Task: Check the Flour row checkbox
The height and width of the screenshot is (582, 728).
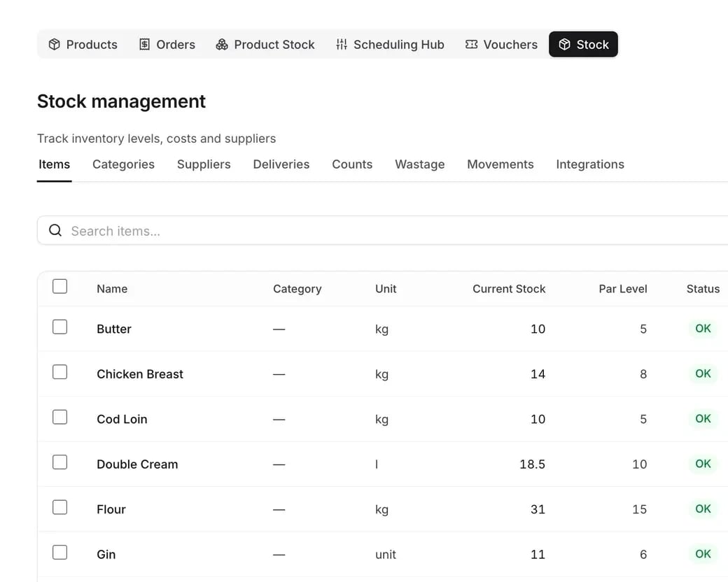Action: tap(60, 507)
